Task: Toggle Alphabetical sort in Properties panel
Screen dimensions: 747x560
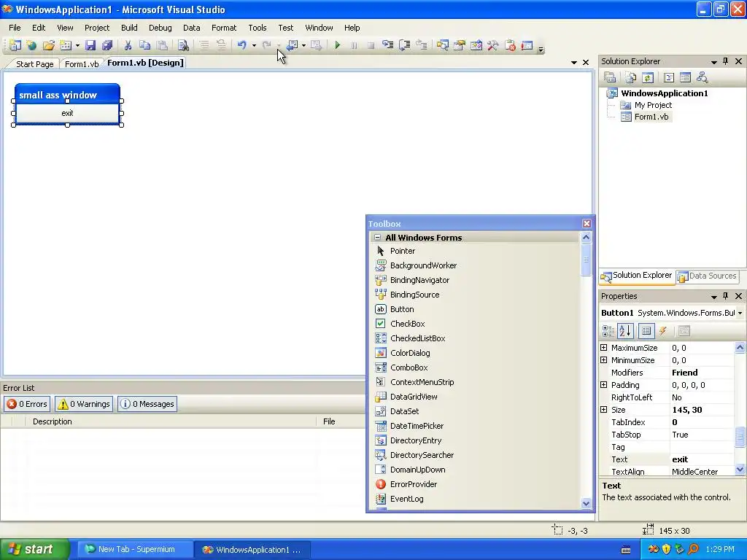Action: pyautogui.click(x=625, y=330)
